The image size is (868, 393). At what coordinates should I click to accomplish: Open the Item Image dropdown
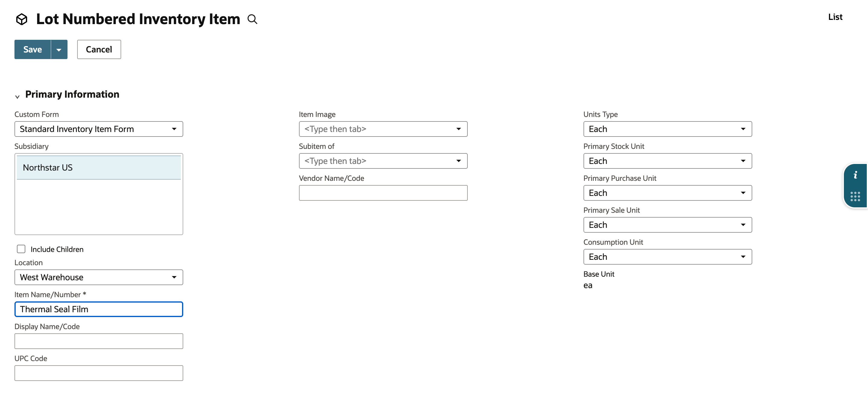(x=383, y=129)
